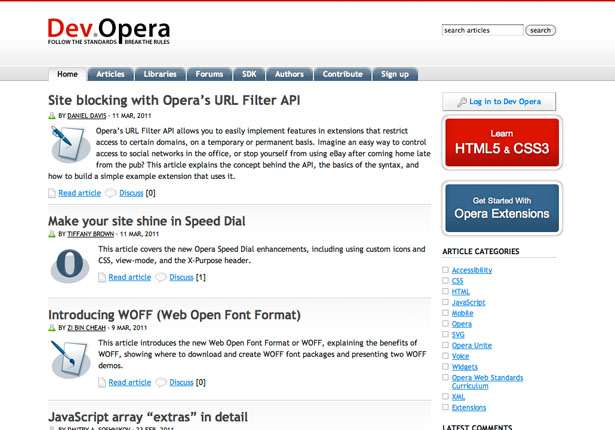The width and height of the screenshot is (615, 430).
Task: Open JavaScript array extras in detail headline
Action: [x=148, y=417]
